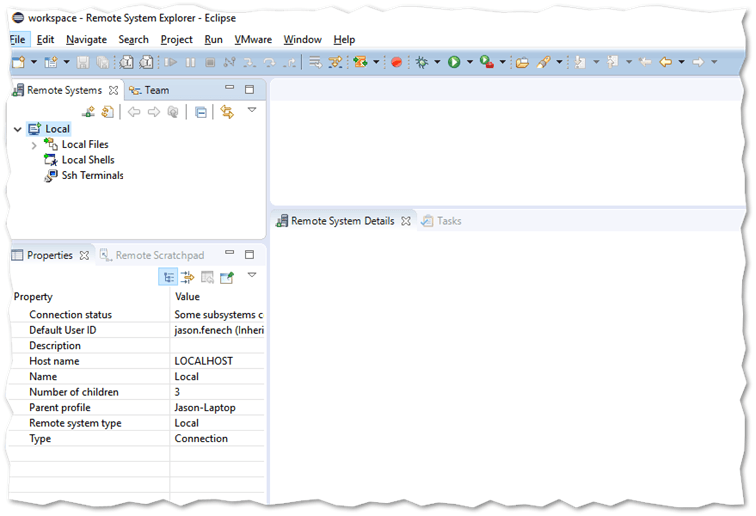Image resolution: width=756 pixels, height=516 pixels.
Task: Select Local Shells in the tree
Action: pos(88,160)
